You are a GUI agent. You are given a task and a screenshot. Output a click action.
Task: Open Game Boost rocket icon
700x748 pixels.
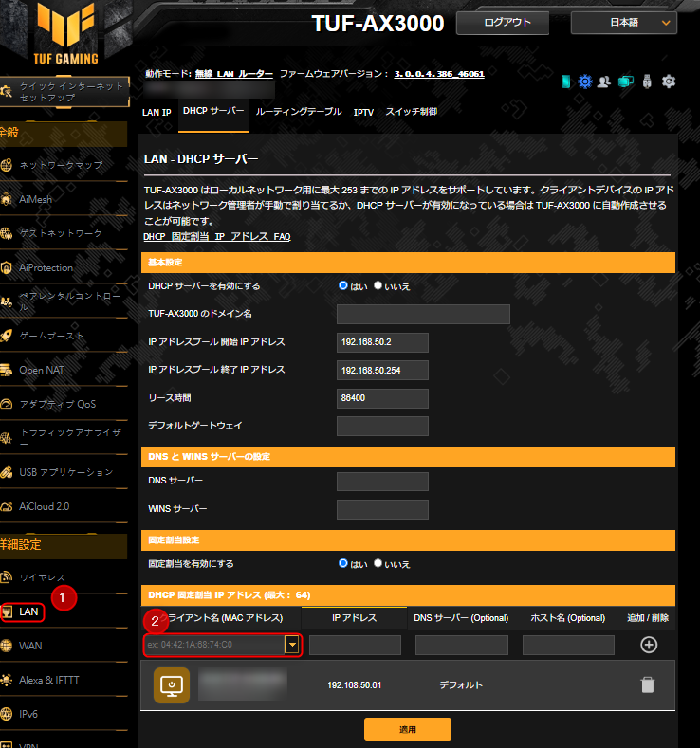(x=7, y=336)
